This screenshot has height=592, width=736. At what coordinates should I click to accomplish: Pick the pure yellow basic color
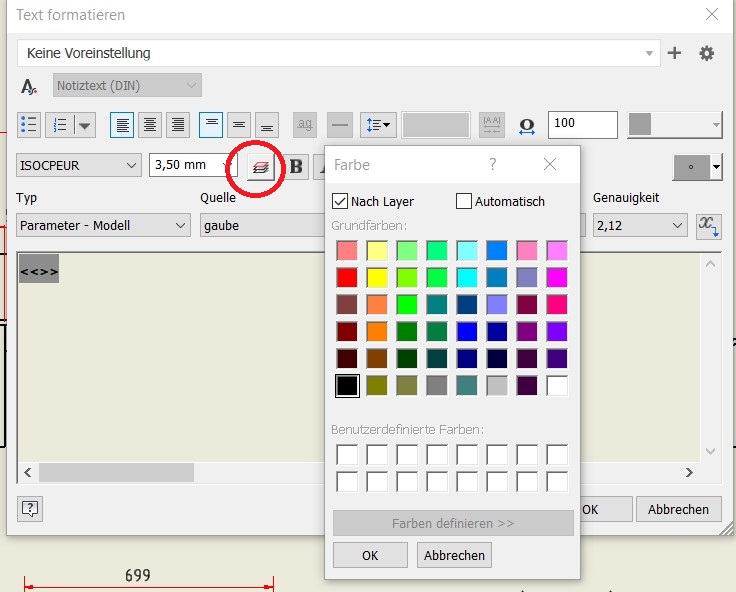[377, 277]
